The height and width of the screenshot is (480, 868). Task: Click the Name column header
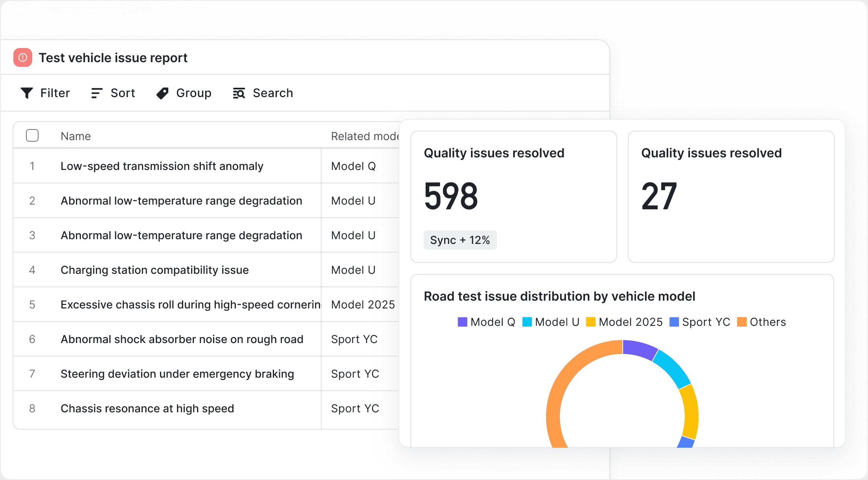(75, 136)
